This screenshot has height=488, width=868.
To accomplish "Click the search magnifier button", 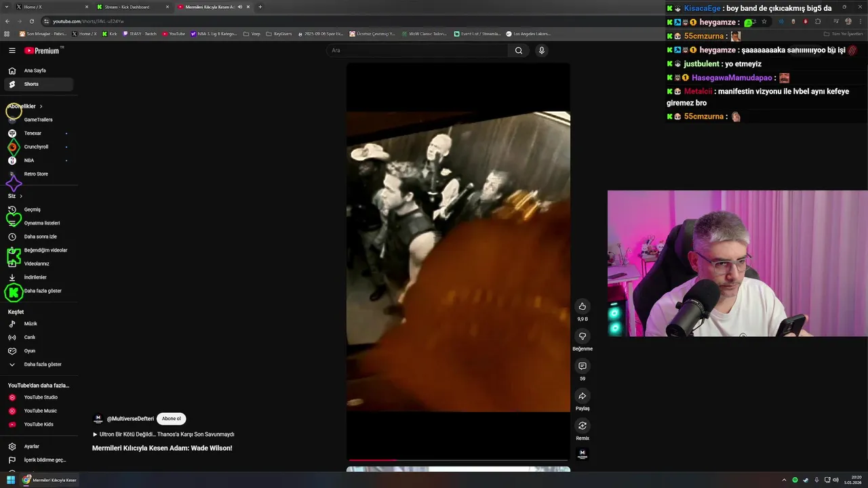I will 519,50.
